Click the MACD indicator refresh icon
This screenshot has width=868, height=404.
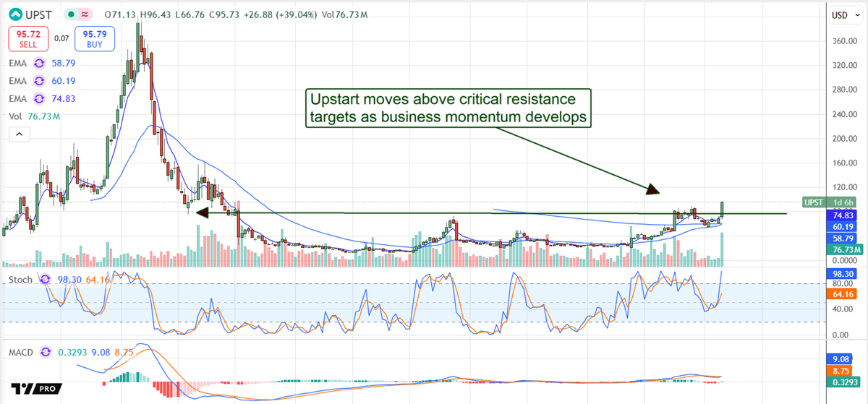(x=45, y=352)
